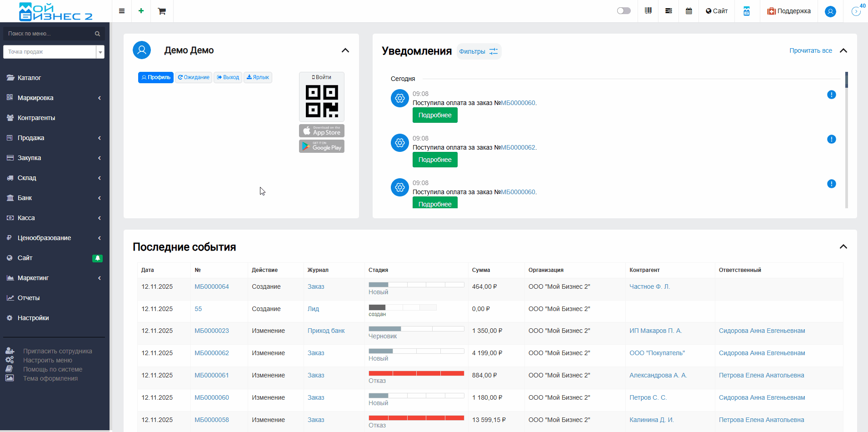Open notification Filters control
868x432 pixels.
tap(479, 51)
